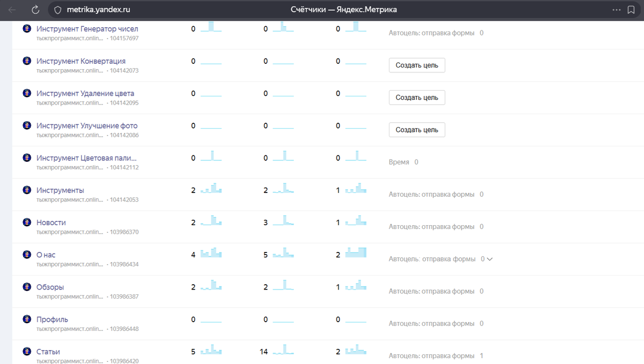Image resolution: width=644 pixels, height=364 pixels.
Task: Open the Инструмент Цветовая пали… counter
Action: coord(86,158)
